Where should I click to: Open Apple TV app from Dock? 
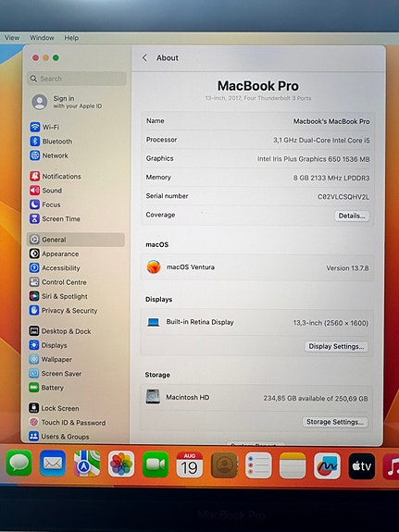[362, 465]
